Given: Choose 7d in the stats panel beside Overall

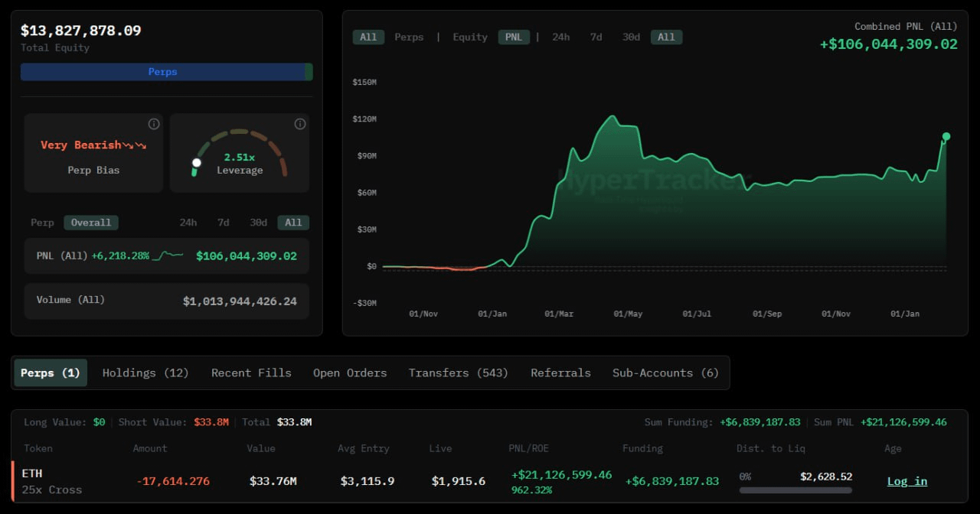Looking at the screenshot, I should pyautogui.click(x=223, y=223).
